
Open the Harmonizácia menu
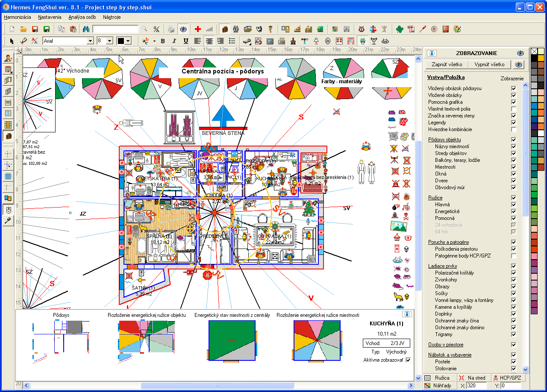click(x=18, y=18)
